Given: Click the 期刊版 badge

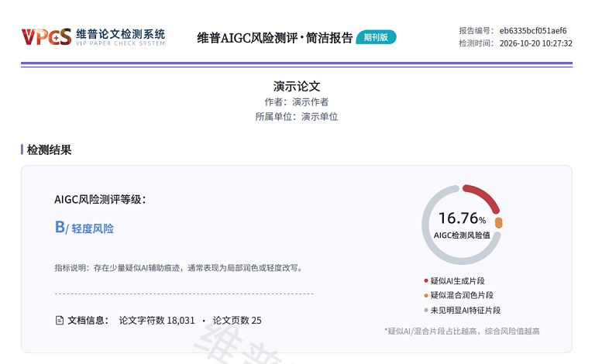Looking at the screenshot, I should click(376, 37).
